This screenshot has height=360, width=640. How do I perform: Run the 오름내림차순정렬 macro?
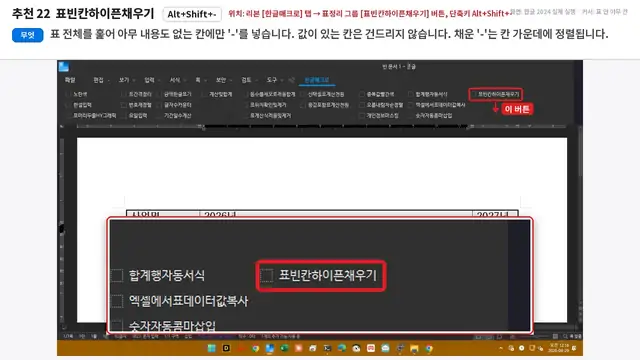click(x=381, y=105)
